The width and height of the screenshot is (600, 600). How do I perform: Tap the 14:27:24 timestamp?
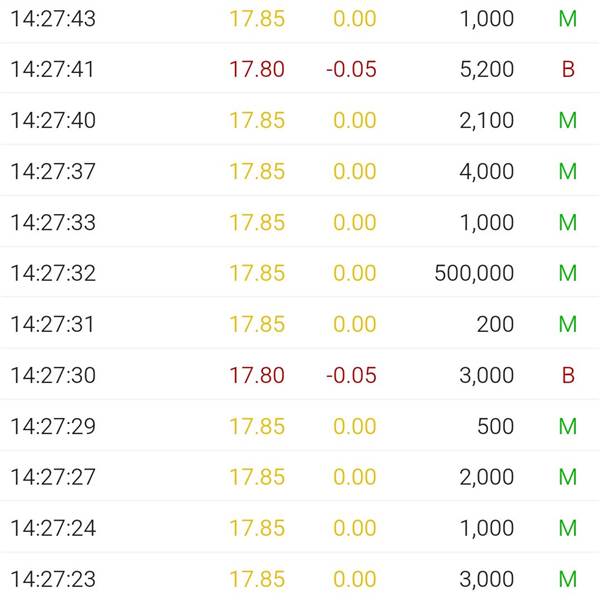pyautogui.click(x=53, y=528)
